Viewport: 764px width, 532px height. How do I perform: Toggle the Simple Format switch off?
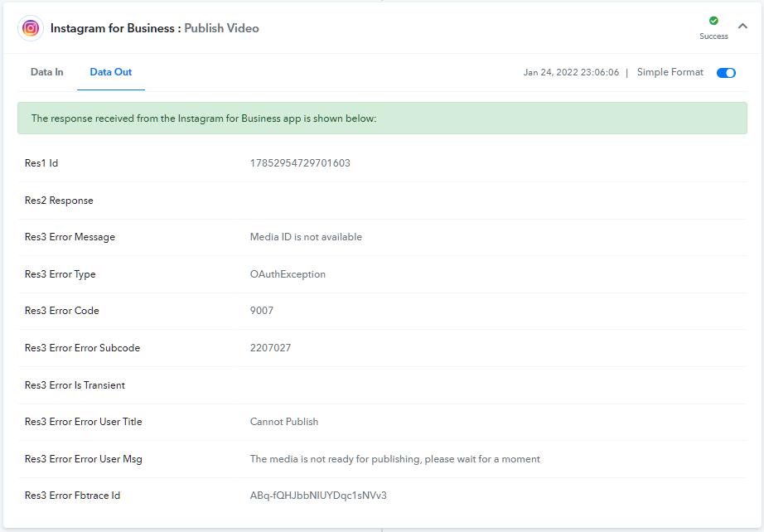(x=726, y=73)
